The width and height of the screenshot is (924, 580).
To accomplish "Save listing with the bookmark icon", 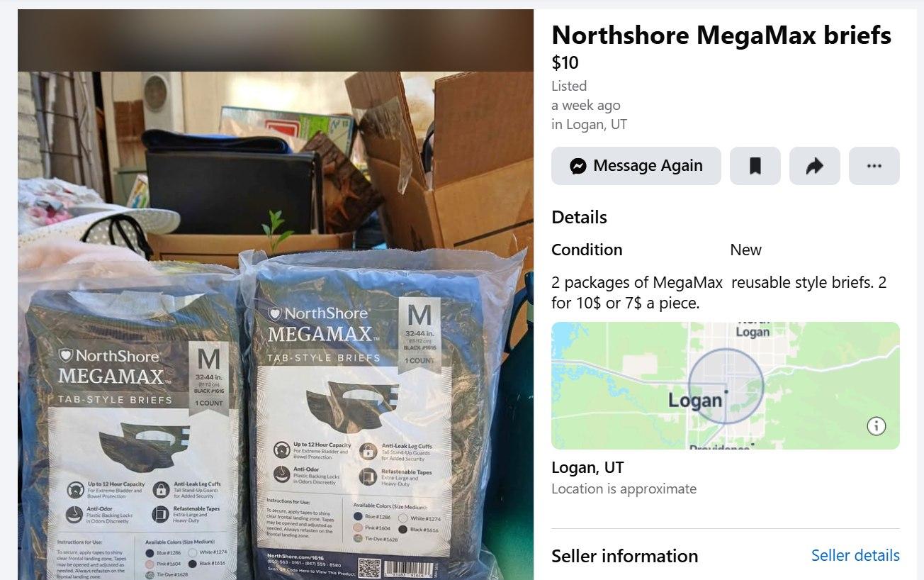I will pyautogui.click(x=755, y=166).
